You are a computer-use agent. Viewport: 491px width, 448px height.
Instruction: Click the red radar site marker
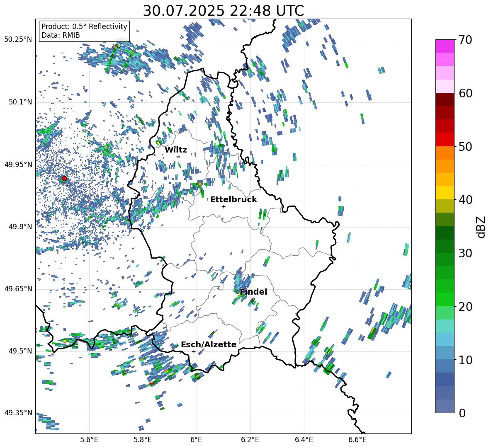click(64, 178)
